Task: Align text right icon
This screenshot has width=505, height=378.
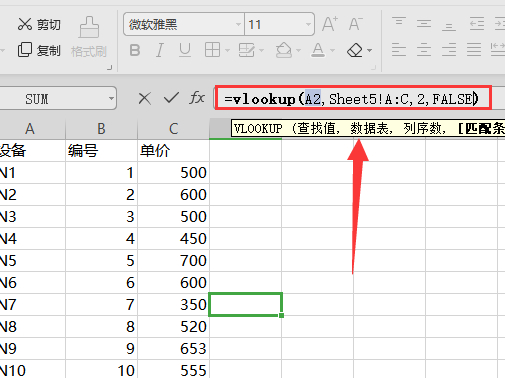Action: pyautogui.click(x=449, y=50)
